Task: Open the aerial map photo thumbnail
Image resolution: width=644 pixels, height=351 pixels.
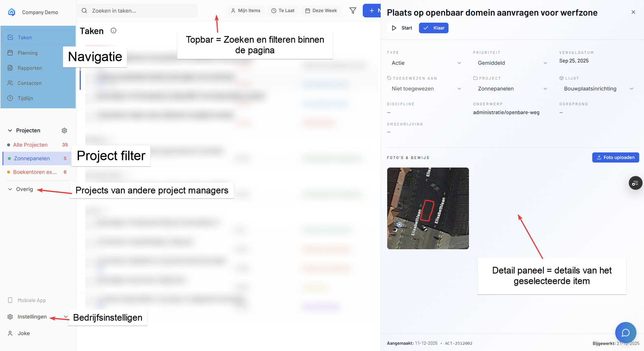Action: coord(428,208)
